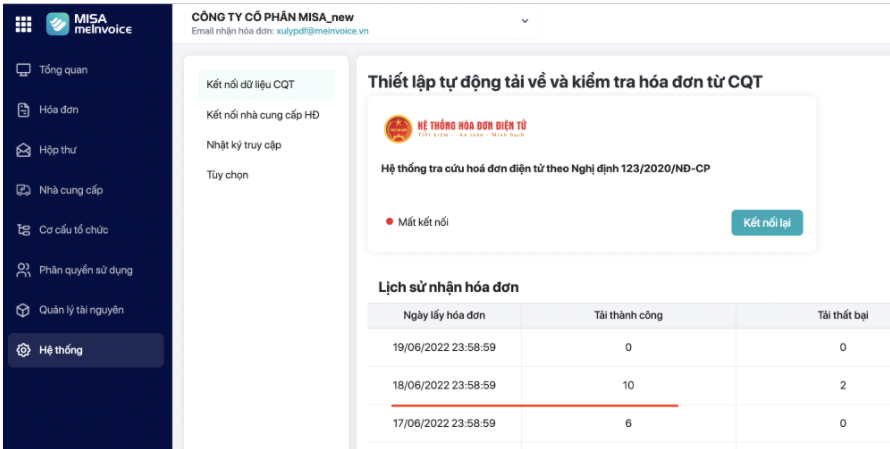Click the Hệ thống hóa đơn điện tử logo
890x449 pixels.
coord(456,129)
